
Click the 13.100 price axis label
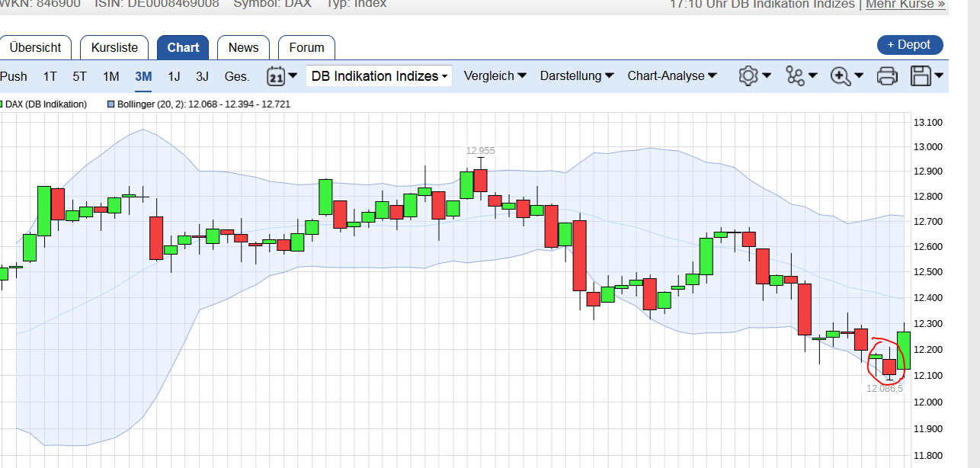pos(927,122)
